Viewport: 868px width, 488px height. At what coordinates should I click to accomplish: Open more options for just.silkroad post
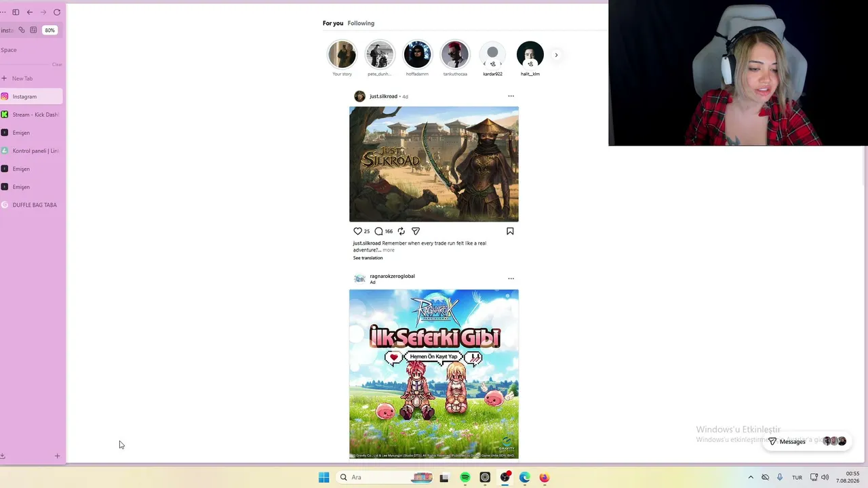(x=511, y=96)
